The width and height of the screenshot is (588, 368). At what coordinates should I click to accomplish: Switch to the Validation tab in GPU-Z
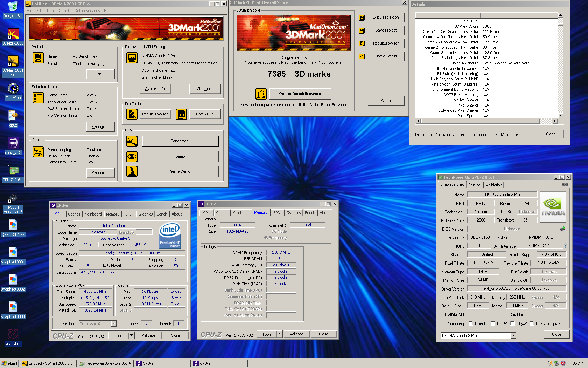coord(494,185)
